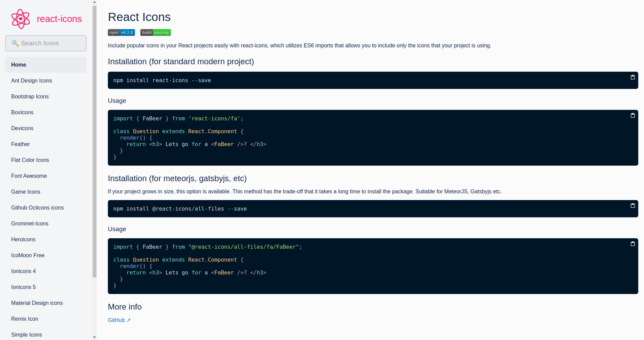Open Material Design icons in sidebar

coord(37,303)
